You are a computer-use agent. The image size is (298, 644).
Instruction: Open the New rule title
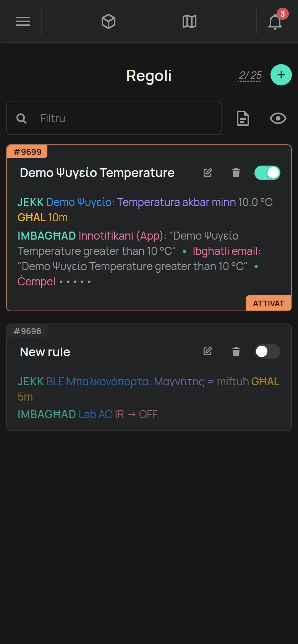click(45, 352)
